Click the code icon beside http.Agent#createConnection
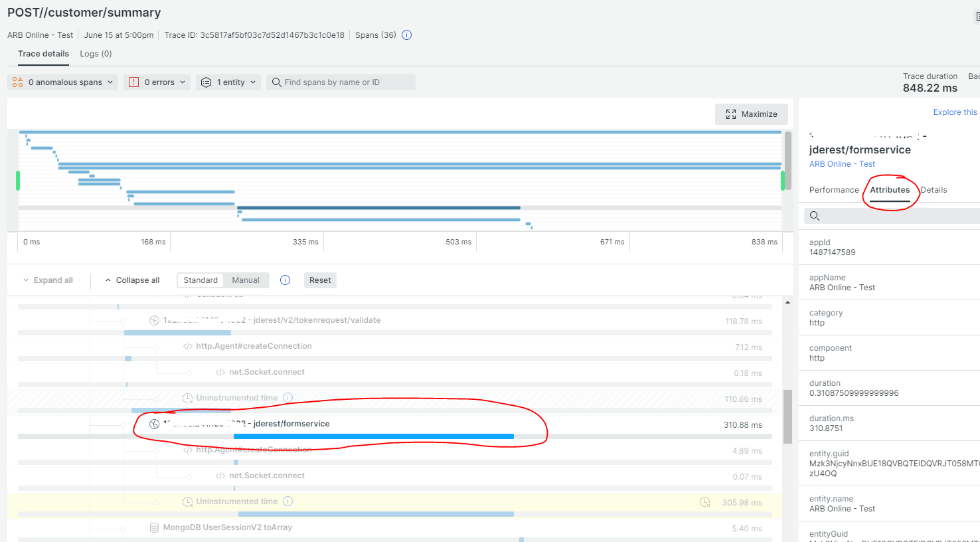 [x=188, y=346]
